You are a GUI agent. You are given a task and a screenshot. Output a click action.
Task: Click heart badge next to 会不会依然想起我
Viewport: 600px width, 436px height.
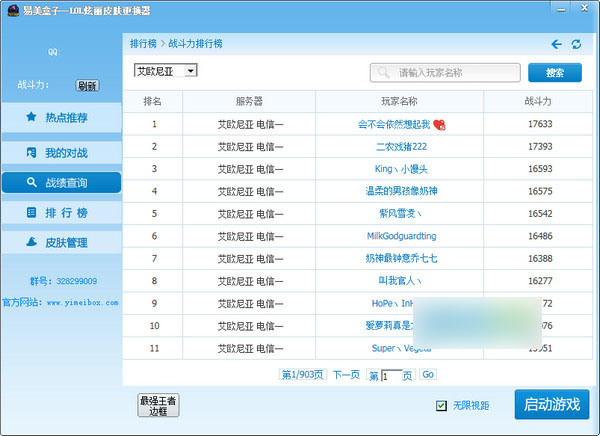pos(440,124)
